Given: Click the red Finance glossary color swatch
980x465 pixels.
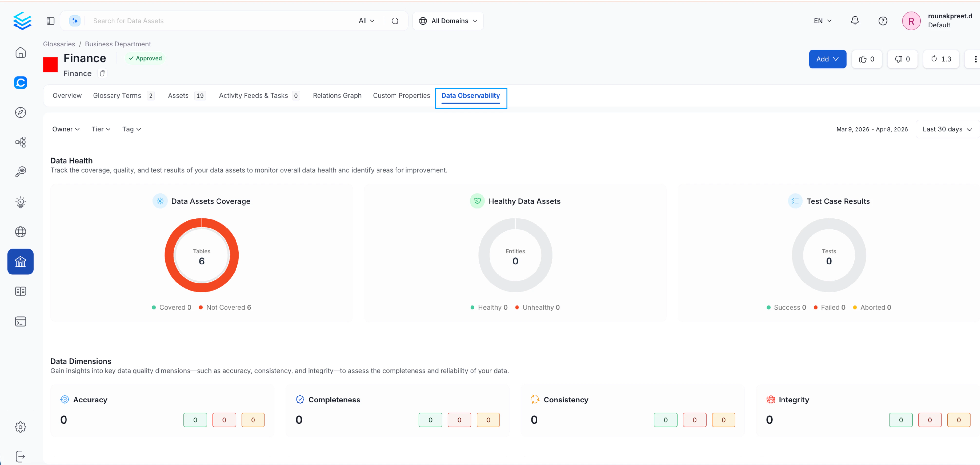Looking at the screenshot, I should click(x=50, y=65).
